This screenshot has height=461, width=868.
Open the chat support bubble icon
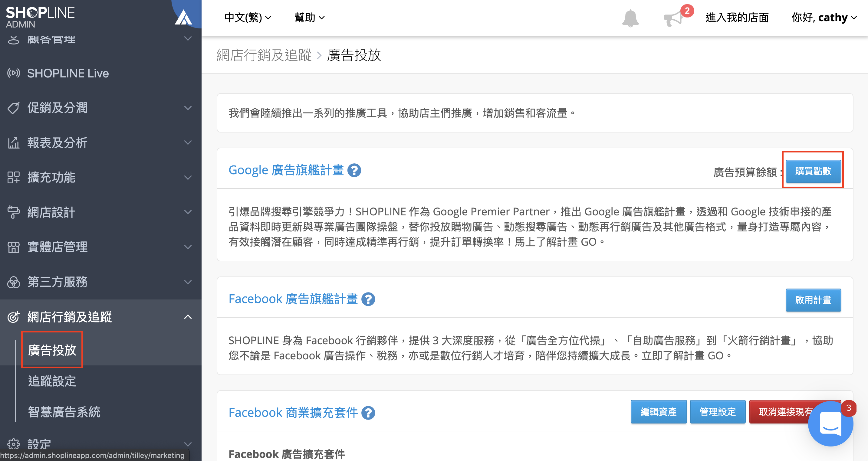click(x=830, y=424)
